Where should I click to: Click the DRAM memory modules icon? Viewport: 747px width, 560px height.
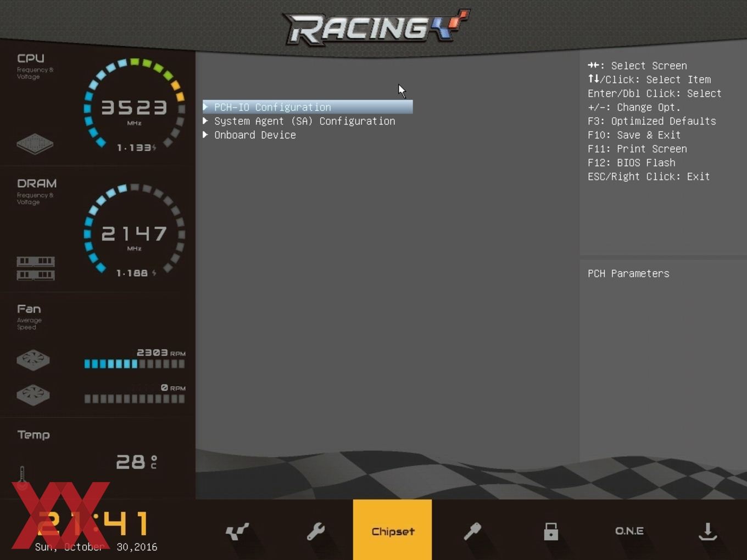click(x=36, y=268)
